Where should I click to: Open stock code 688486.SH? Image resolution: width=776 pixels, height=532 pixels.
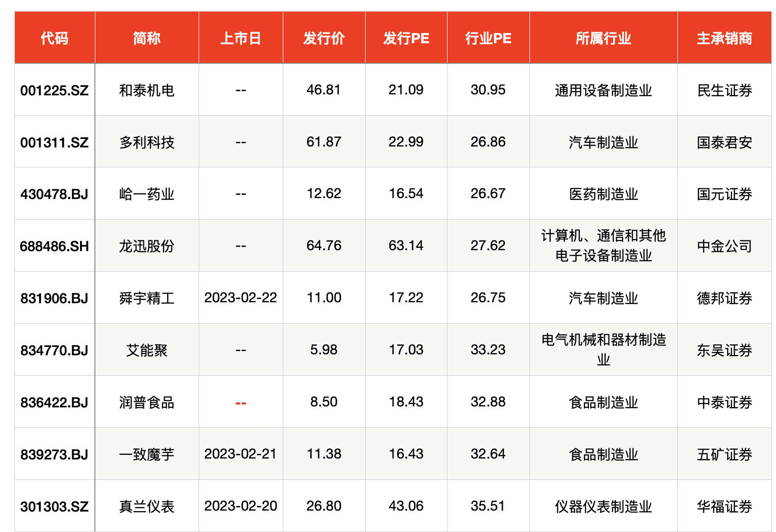pos(54,246)
